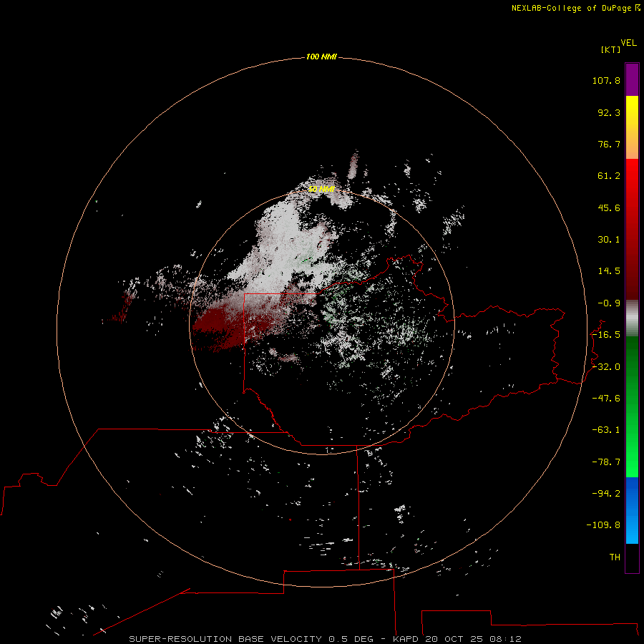The height and width of the screenshot is (644, 644).
Task: Click the 30.1 velocity scale value
Action: coord(609,240)
